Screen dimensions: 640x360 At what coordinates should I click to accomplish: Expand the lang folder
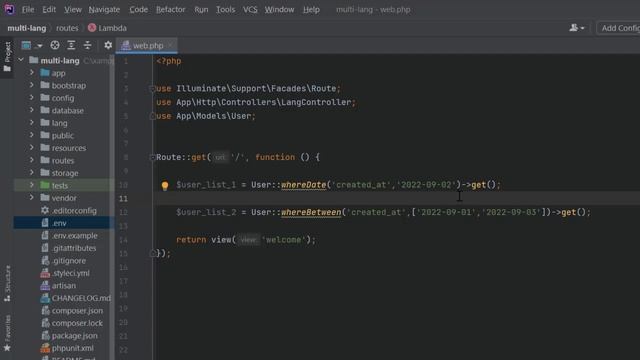pyautogui.click(x=31, y=122)
